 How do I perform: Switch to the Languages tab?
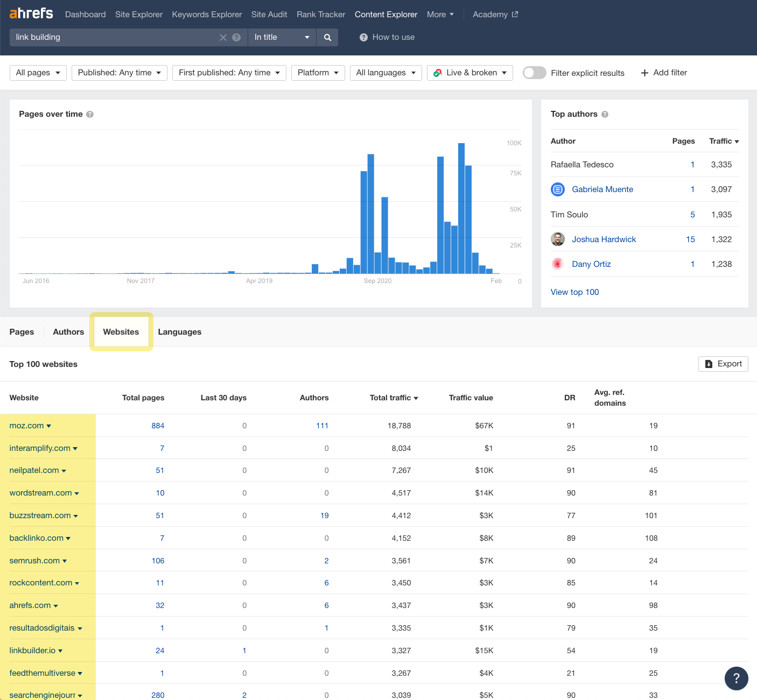(180, 332)
